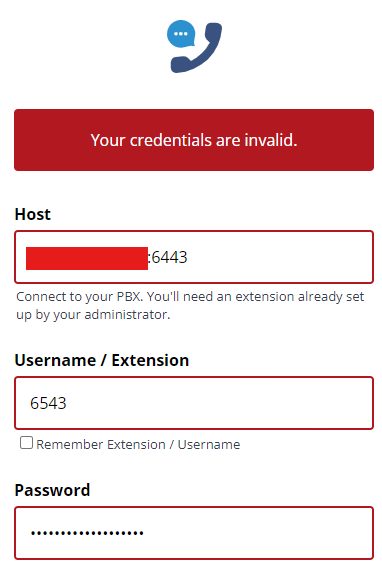Click the phone handset logo icon

coord(197,48)
